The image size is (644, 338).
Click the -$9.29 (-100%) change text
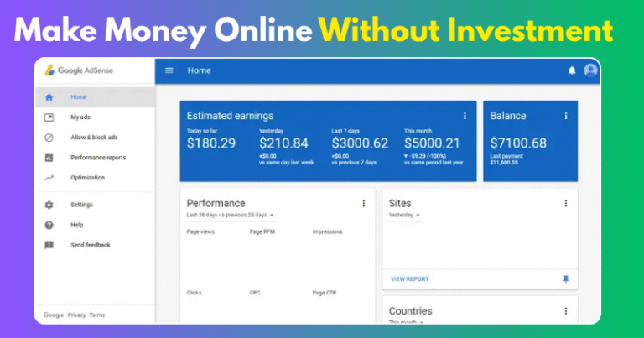click(425, 156)
